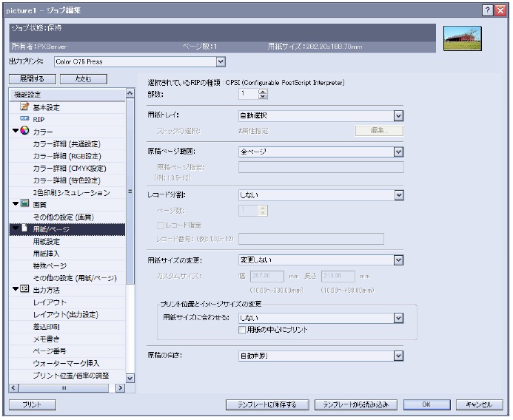513x420 pixels.
Task: Open the 出力プリンタ Color C75 Press dropdown
Action: click(x=220, y=61)
